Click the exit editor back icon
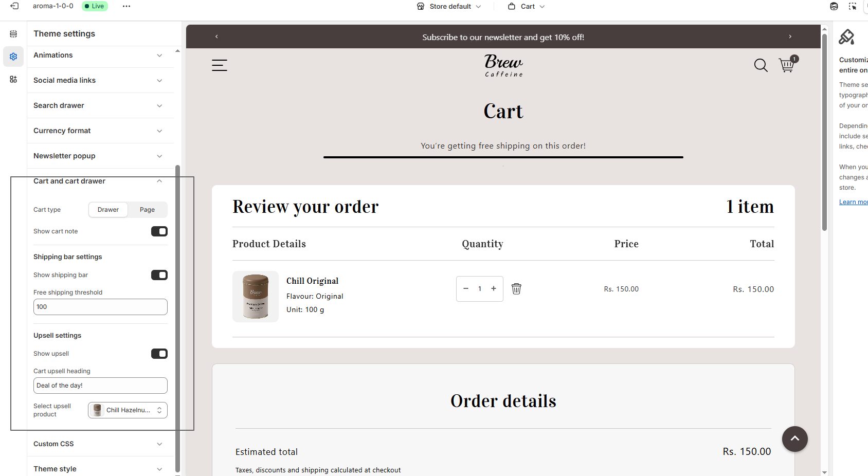This screenshot has height=476, width=868. point(14,6)
